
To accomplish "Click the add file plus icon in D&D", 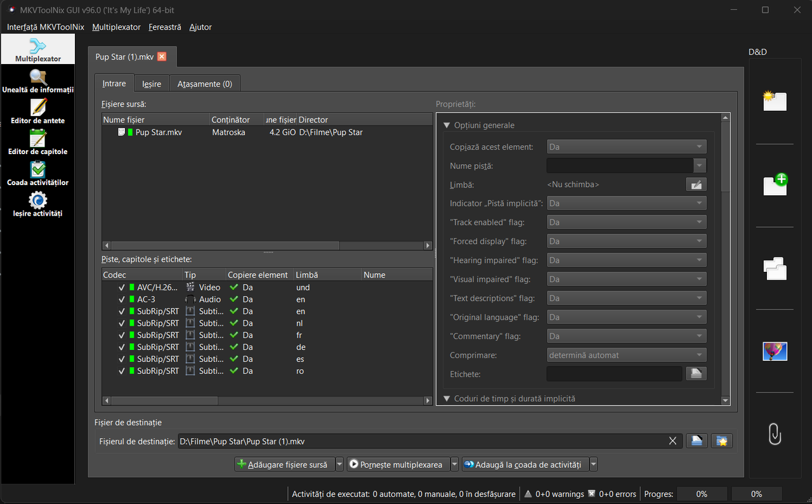I will [775, 184].
